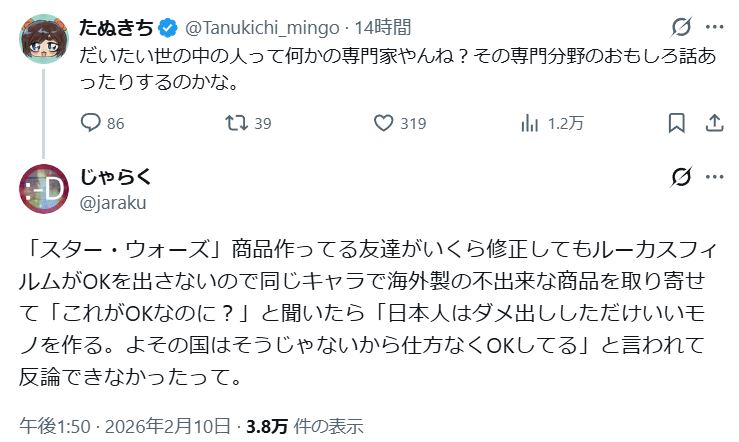Open more options menu on たぬきち tweet
Image resolution: width=739 pixels, height=442 pixels.
pos(714,27)
